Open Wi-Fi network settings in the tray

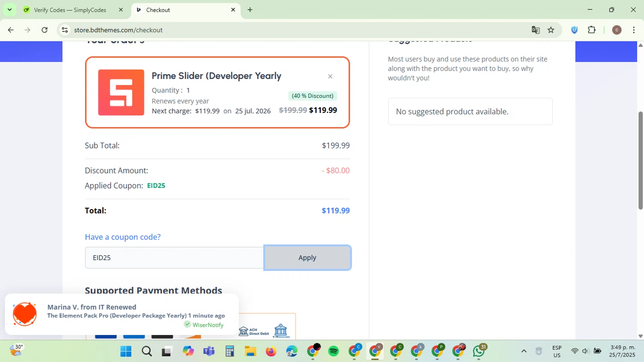coord(574,351)
